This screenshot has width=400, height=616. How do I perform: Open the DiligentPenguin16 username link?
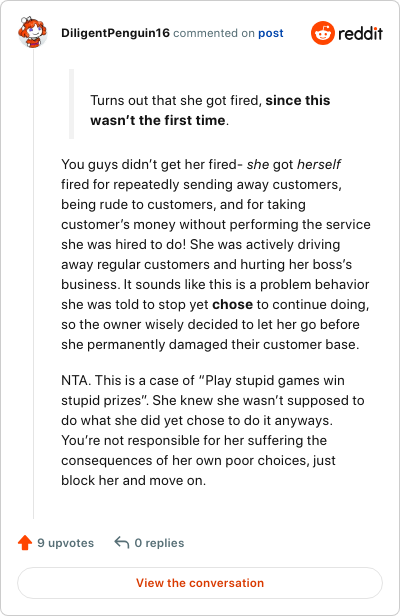[x=116, y=33]
